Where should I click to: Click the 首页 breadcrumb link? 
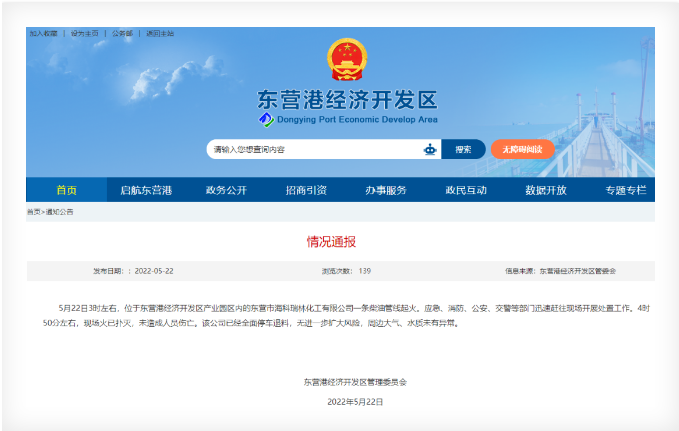coord(34,212)
